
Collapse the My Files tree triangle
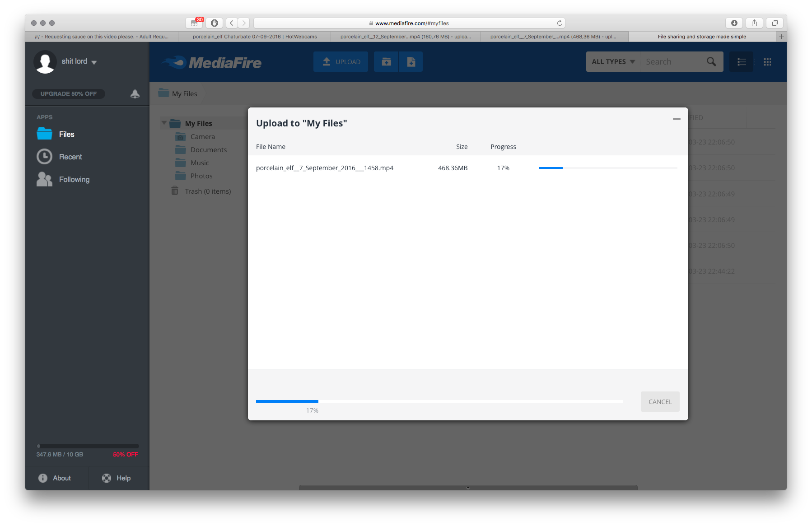point(164,123)
